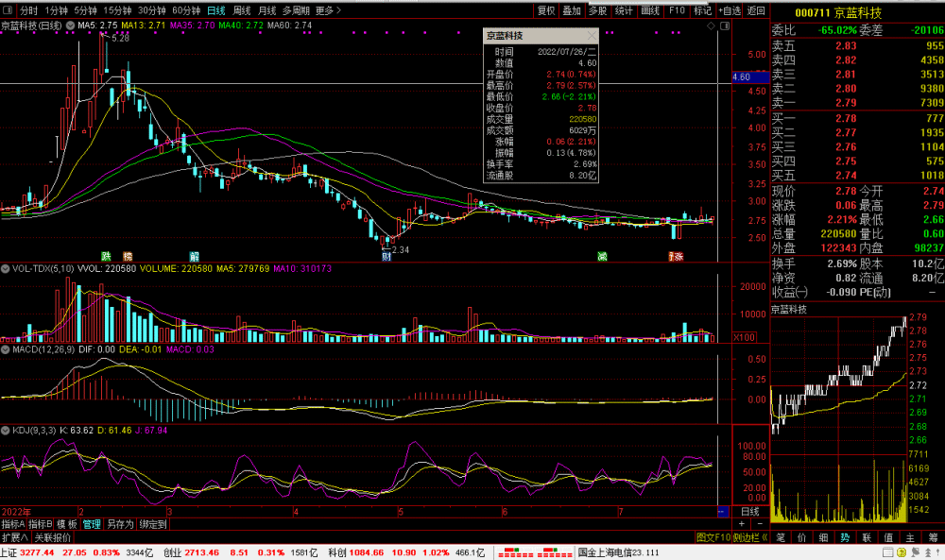The height and width of the screenshot is (560, 945).
Task: Open the 多股 multi-stock view
Action: [x=598, y=10]
